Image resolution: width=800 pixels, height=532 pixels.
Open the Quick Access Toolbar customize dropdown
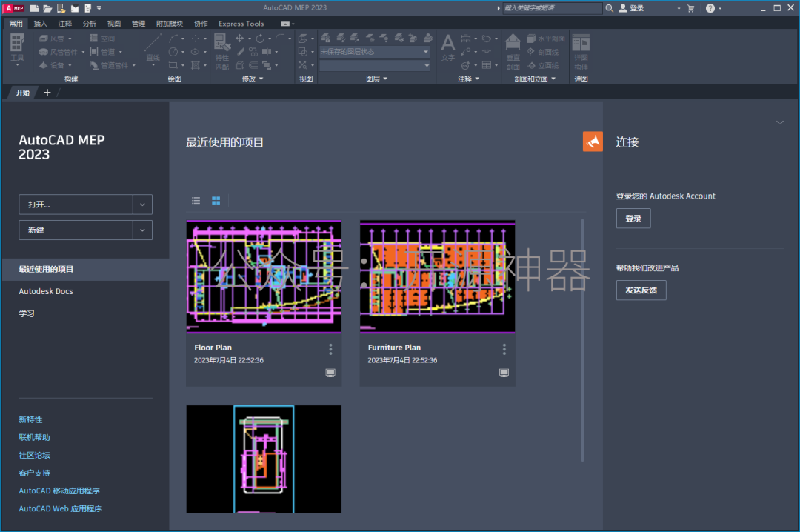pyautogui.click(x=99, y=7)
